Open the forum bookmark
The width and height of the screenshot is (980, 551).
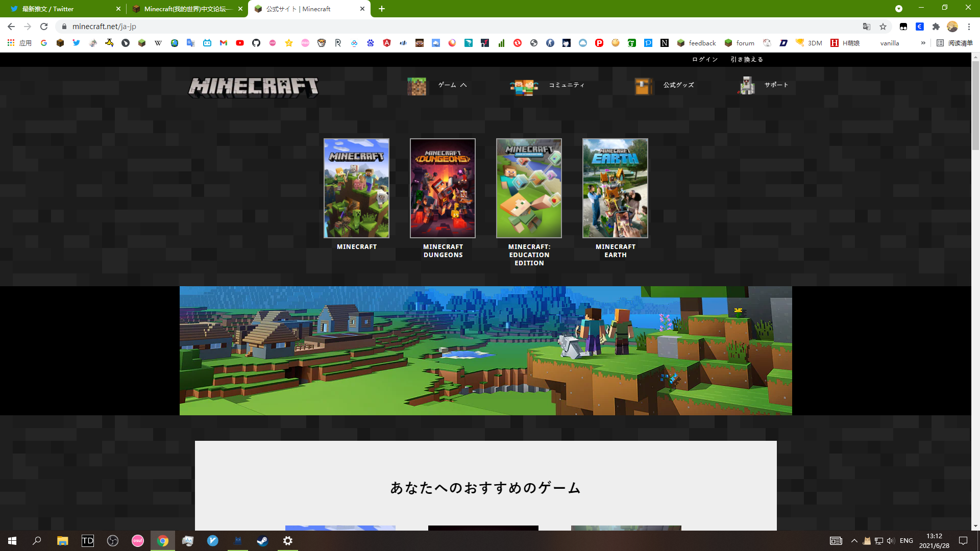[x=739, y=43]
